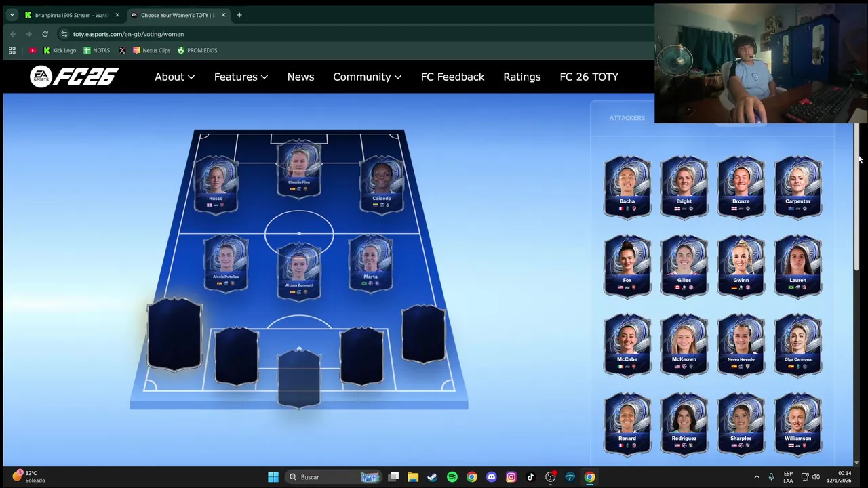Open Task View from the taskbar
868x488 pixels.
point(393,477)
